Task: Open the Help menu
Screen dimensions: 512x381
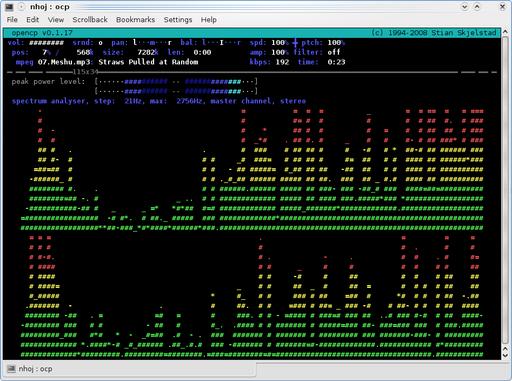Action: pyautogui.click(x=209, y=20)
